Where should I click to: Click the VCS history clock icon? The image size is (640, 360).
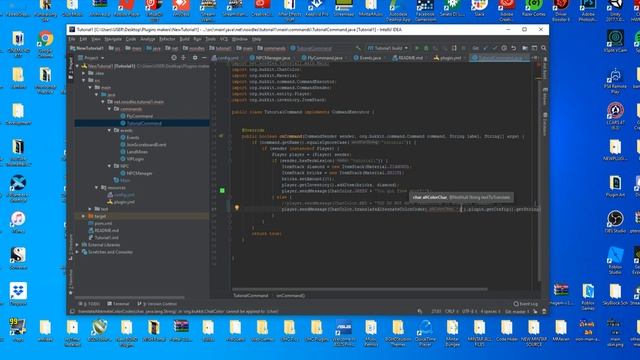(x=504, y=48)
